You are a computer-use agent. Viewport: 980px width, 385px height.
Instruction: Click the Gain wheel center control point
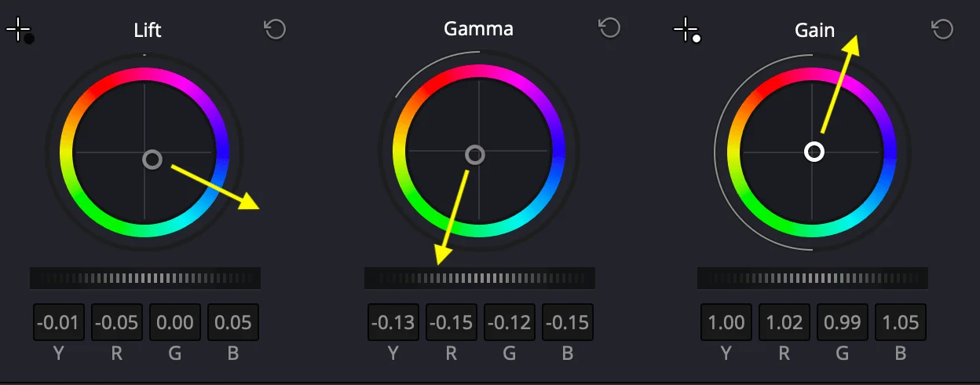pos(814,152)
